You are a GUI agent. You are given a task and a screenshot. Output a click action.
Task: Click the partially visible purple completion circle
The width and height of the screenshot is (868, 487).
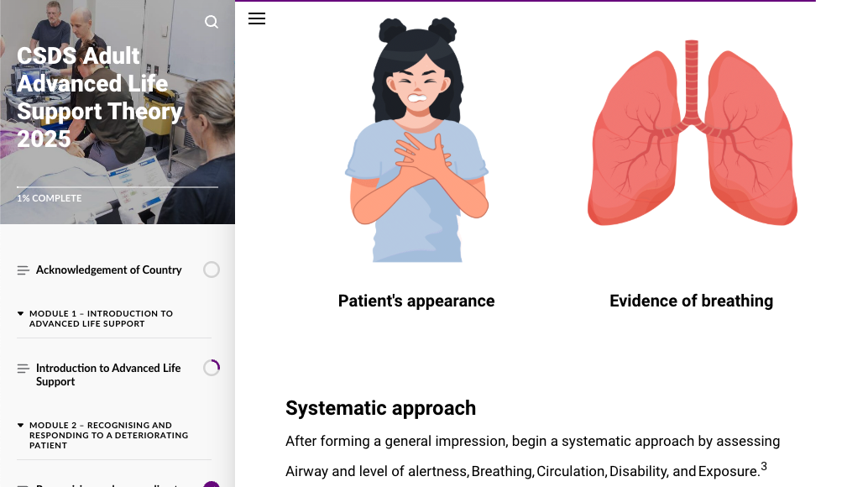coord(212,484)
